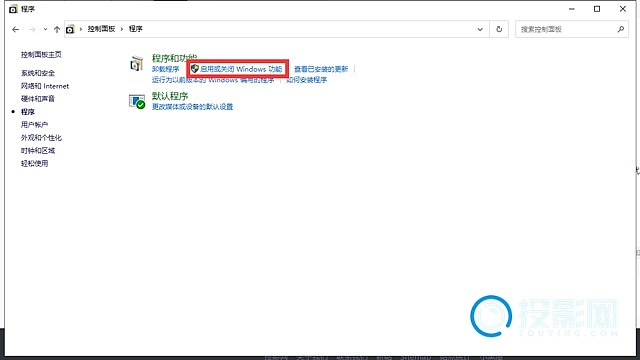Click 查看已安装的更新 link
This screenshot has height=360, width=640.
(x=321, y=69)
